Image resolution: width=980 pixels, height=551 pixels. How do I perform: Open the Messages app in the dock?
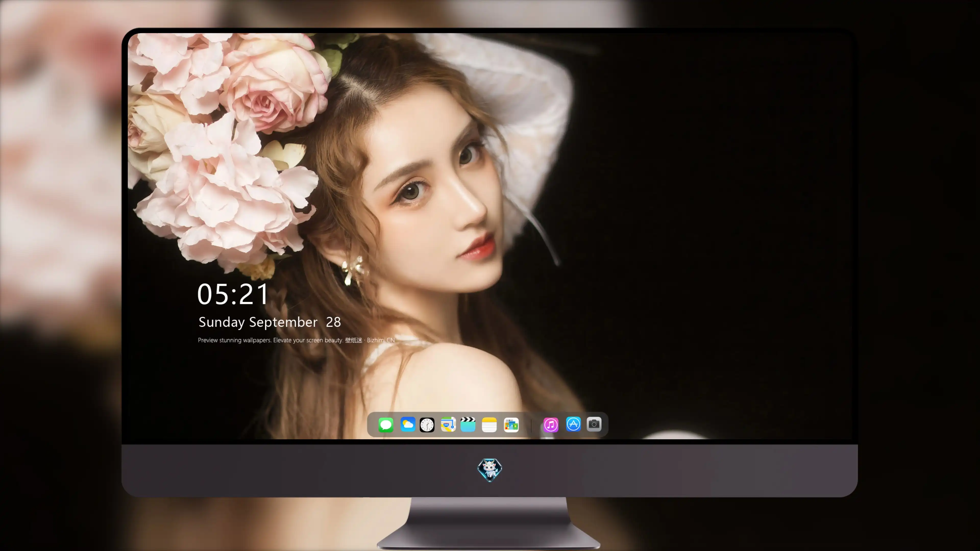click(x=386, y=425)
